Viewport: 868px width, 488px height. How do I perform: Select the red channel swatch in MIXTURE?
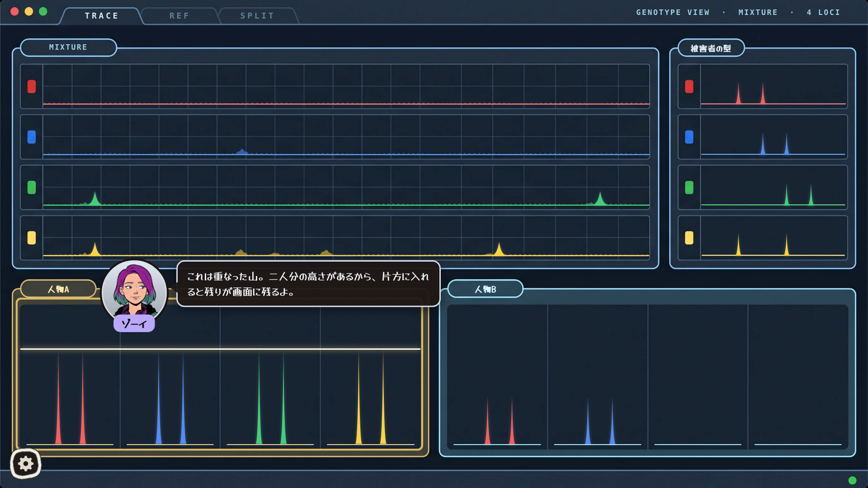[x=32, y=86]
